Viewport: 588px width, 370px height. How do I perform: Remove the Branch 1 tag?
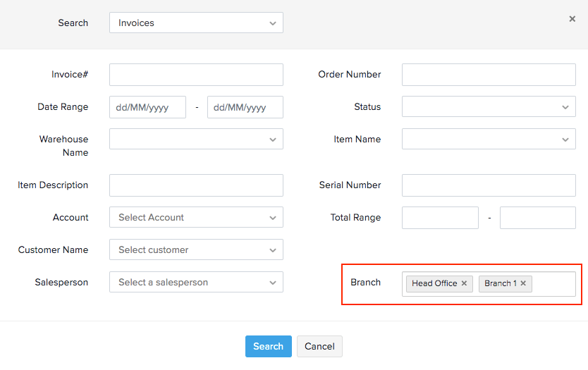pyautogui.click(x=523, y=283)
